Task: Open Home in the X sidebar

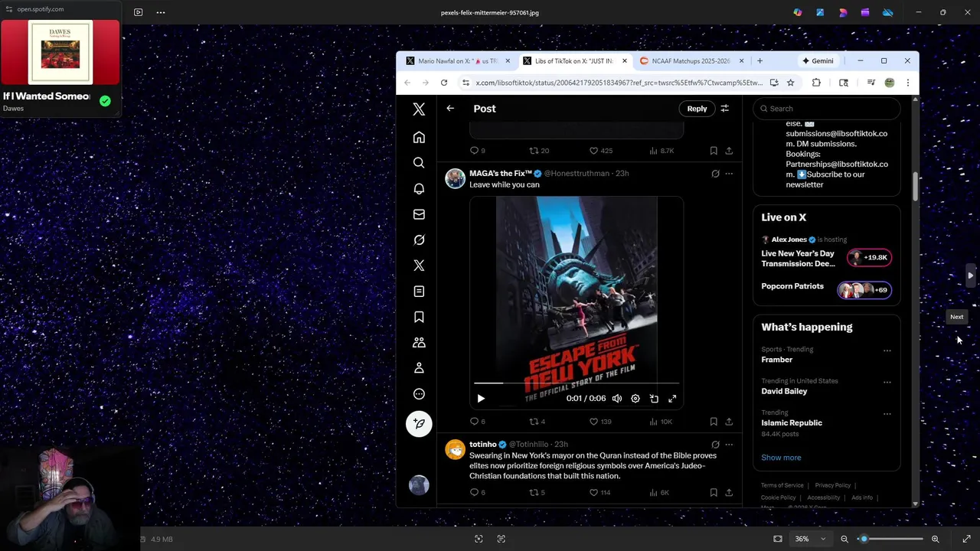Action: point(419,138)
